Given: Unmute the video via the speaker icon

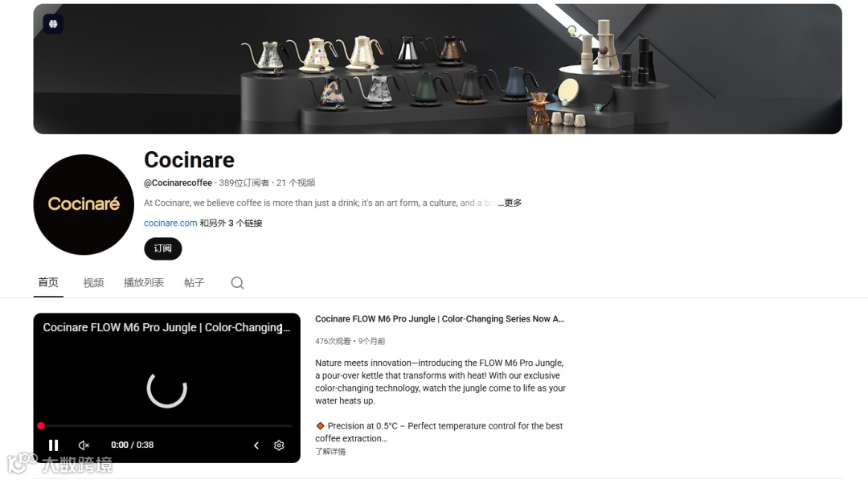Looking at the screenshot, I should pyautogui.click(x=84, y=445).
